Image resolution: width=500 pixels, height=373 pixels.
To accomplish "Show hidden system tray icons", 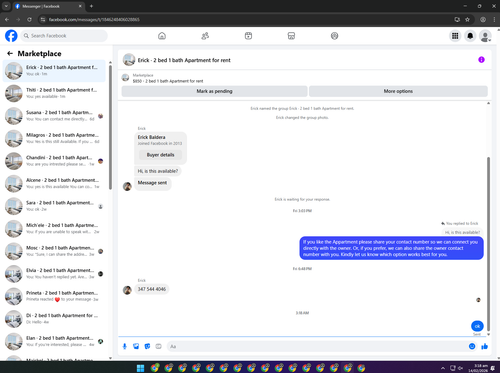I will click(x=443, y=368).
